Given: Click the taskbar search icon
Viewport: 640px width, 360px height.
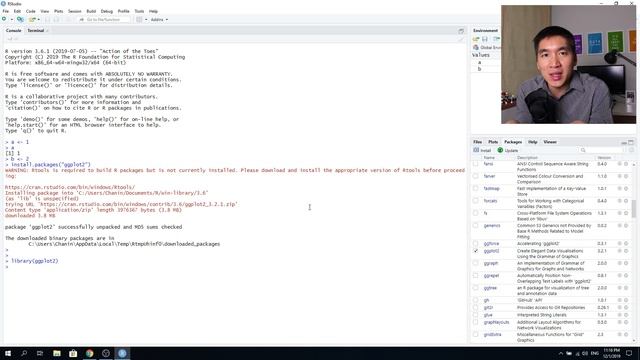Looking at the screenshot, I should pos(24,353).
